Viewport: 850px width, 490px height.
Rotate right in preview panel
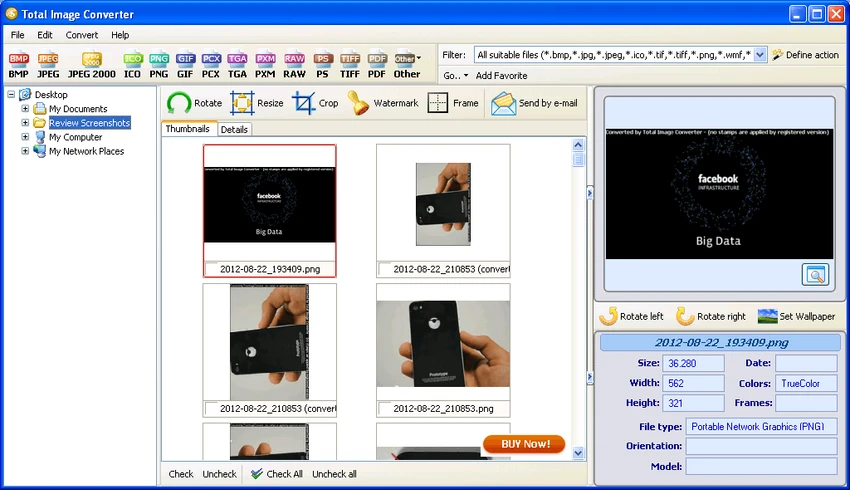[711, 316]
